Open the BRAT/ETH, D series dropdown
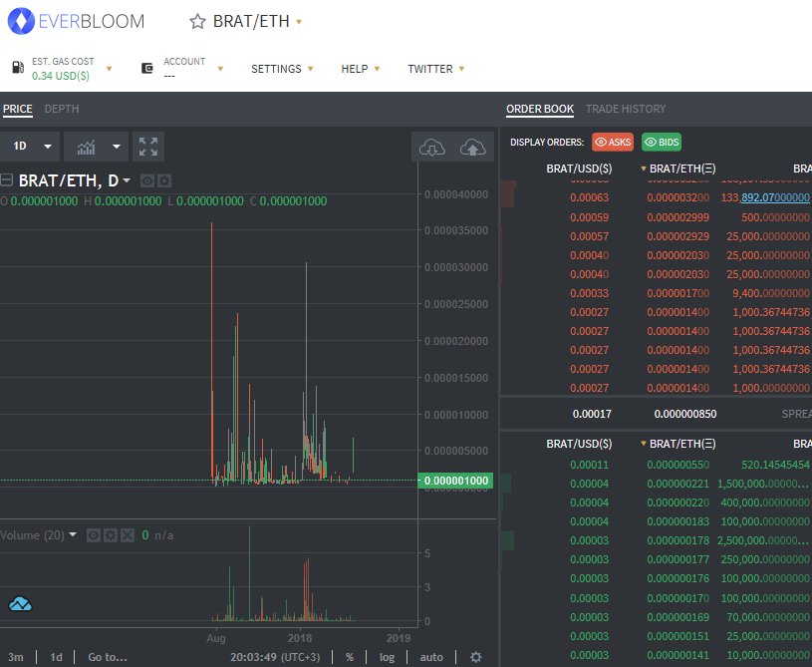This screenshot has width=812, height=667. (x=127, y=180)
